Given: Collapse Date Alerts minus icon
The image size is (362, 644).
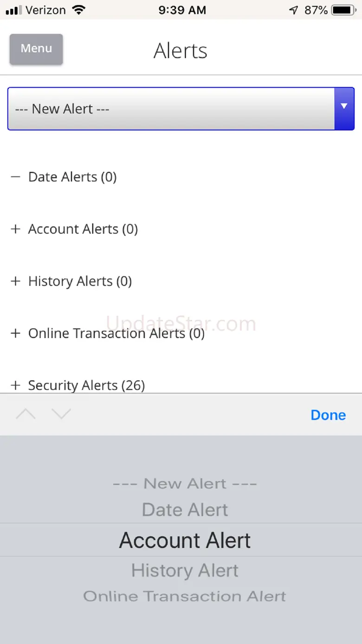Looking at the screenshot, I should point(16,177).
